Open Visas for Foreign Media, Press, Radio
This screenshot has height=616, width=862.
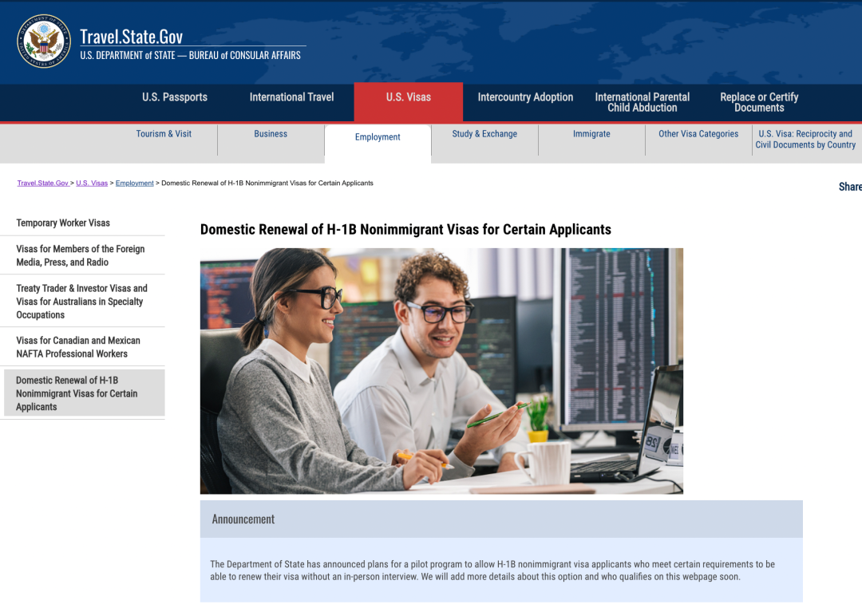pyautogui.click(x=81, y=255)
